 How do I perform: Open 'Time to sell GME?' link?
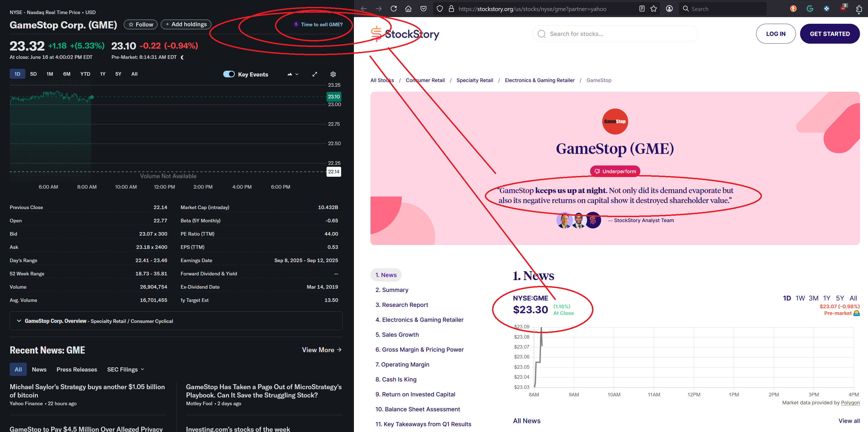click(318, 24)
